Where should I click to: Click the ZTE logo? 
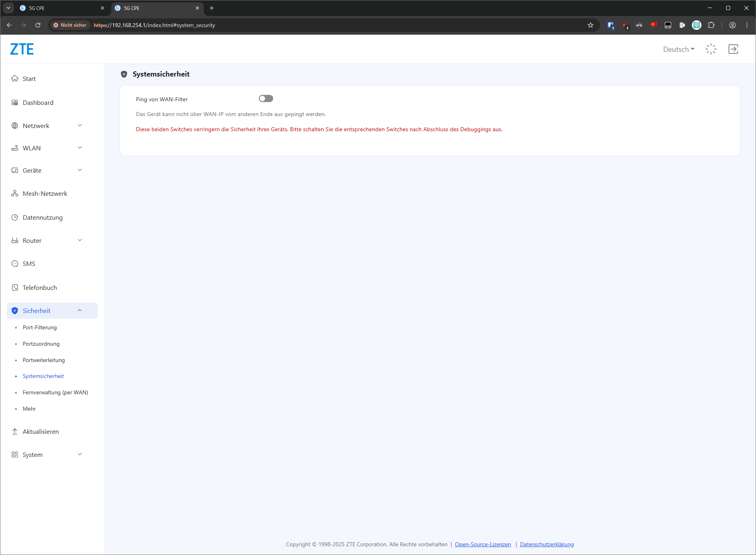pos(22,49)
